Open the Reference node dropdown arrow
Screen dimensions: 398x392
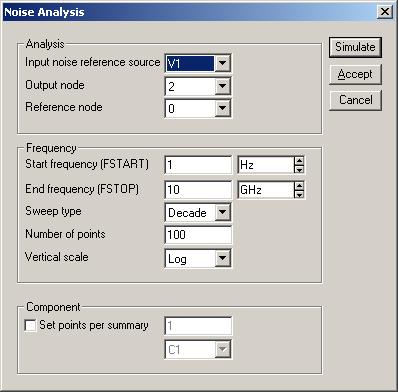[x=222, y=108]
